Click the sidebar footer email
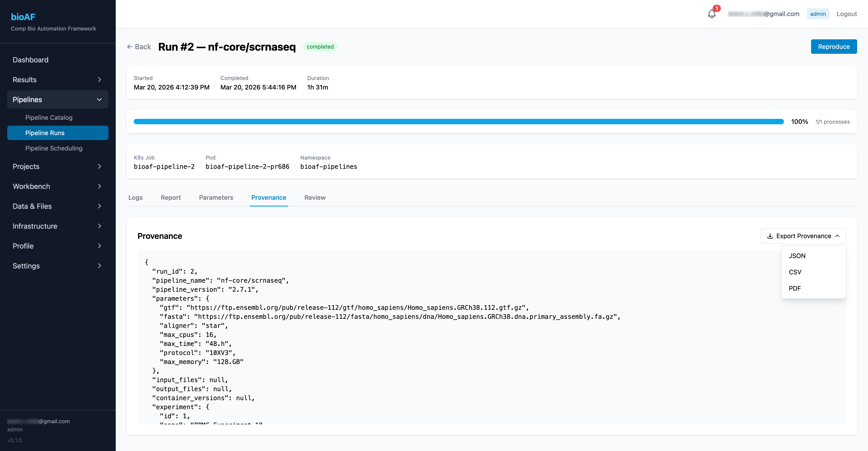This screenshot has width=868, height=451. click(38, 421)
